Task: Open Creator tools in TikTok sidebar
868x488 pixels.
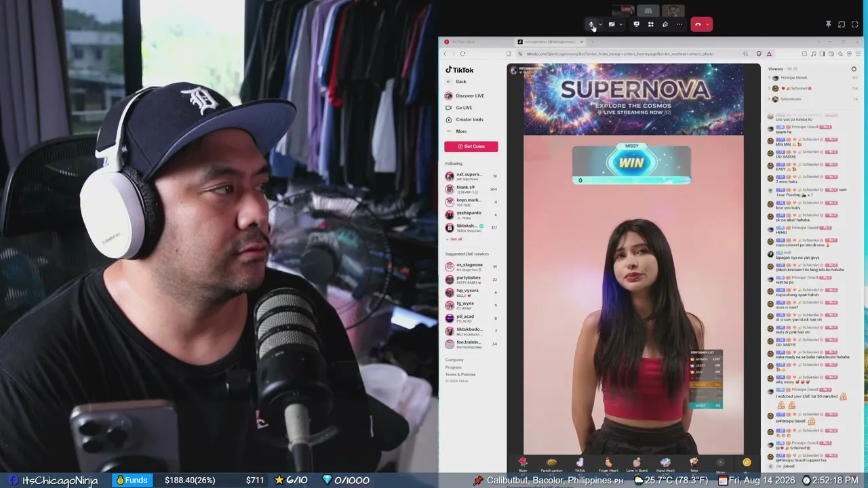Action: tap(465, 119)
